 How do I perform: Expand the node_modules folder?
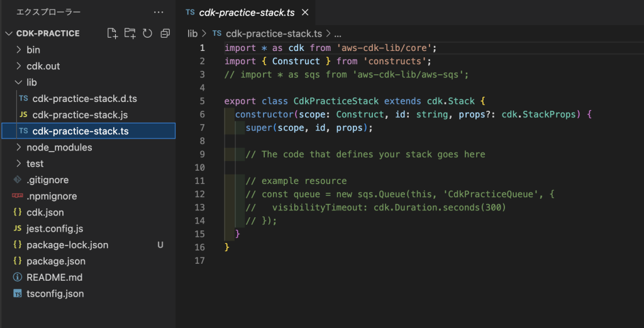(x=58, y=147)
